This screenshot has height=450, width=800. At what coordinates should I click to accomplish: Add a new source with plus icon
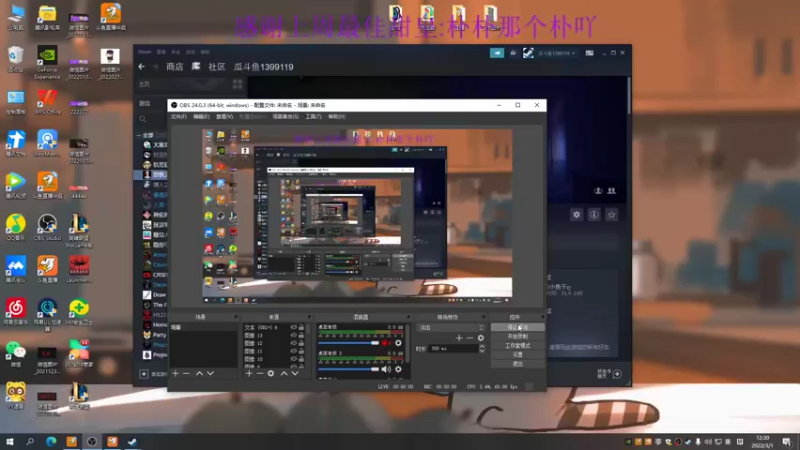[249, 373]
